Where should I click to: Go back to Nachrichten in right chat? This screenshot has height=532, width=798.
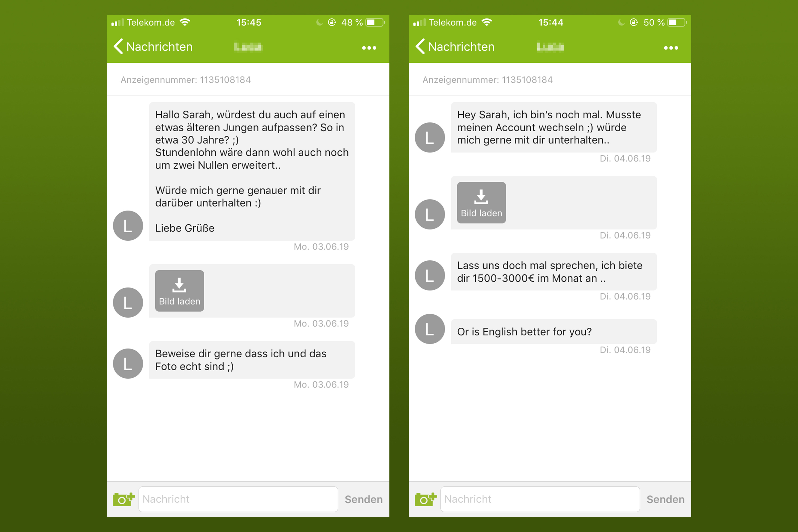coord(455,47)
